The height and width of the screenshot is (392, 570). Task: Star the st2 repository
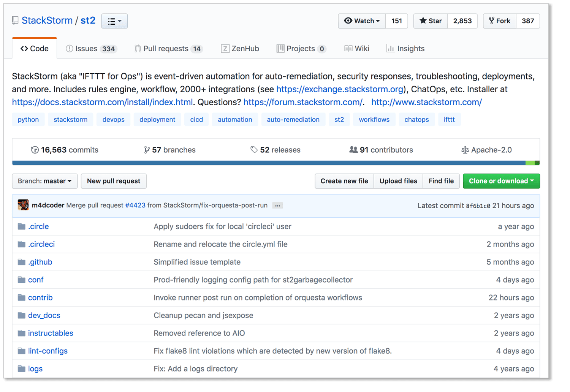(431, 21)
